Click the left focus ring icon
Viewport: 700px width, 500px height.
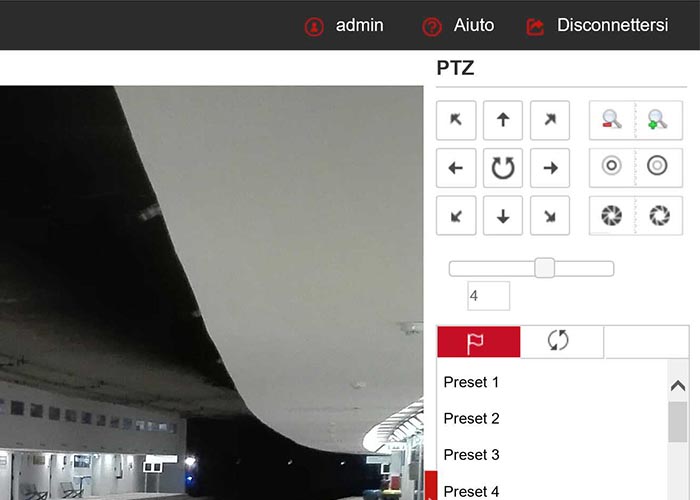[611, 167]
